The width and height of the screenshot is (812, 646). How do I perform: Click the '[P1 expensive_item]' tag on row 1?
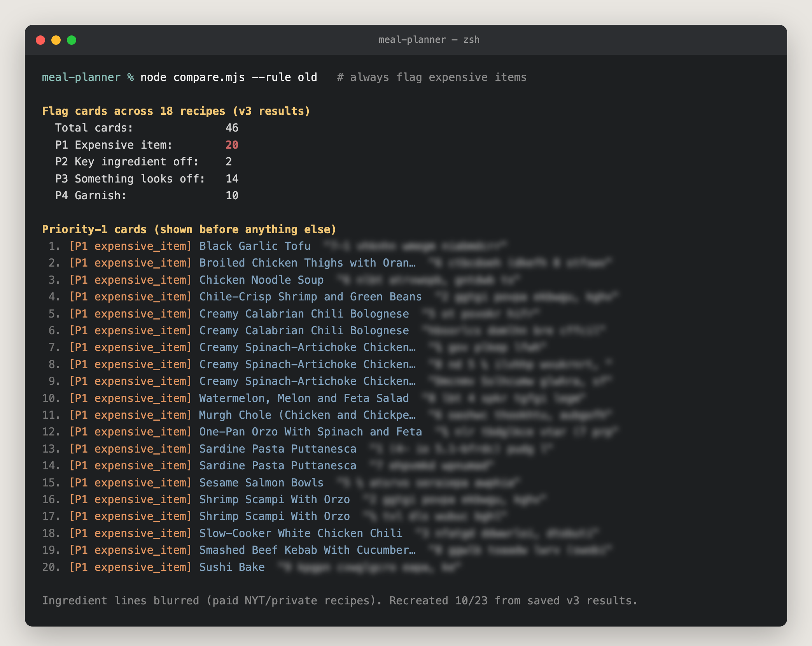[131, 246]
